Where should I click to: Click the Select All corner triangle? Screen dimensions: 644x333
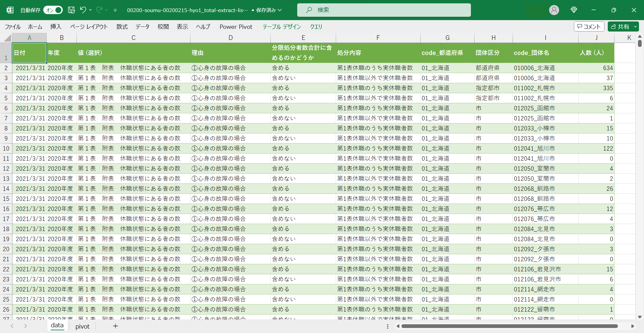coord(7,38)
